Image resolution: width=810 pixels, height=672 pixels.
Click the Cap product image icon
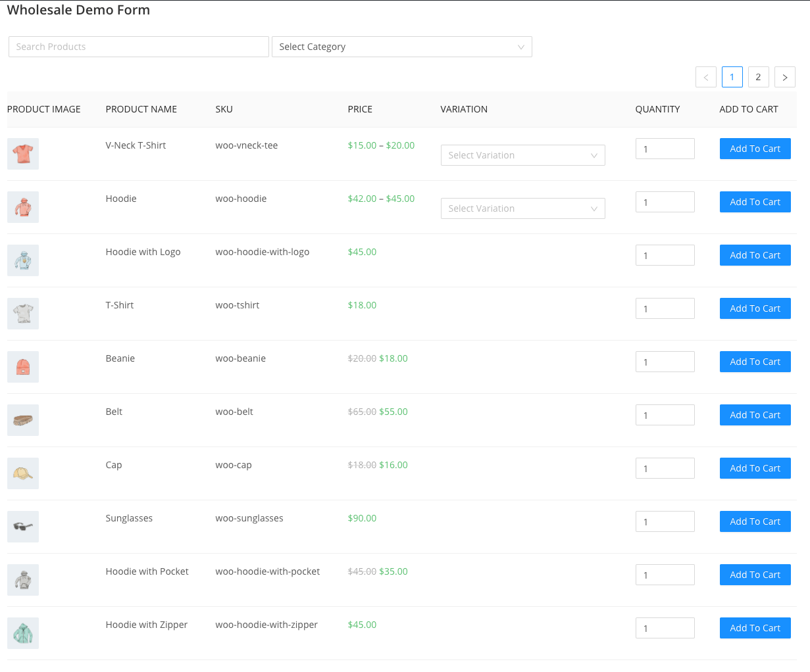(x=23, y=473)
